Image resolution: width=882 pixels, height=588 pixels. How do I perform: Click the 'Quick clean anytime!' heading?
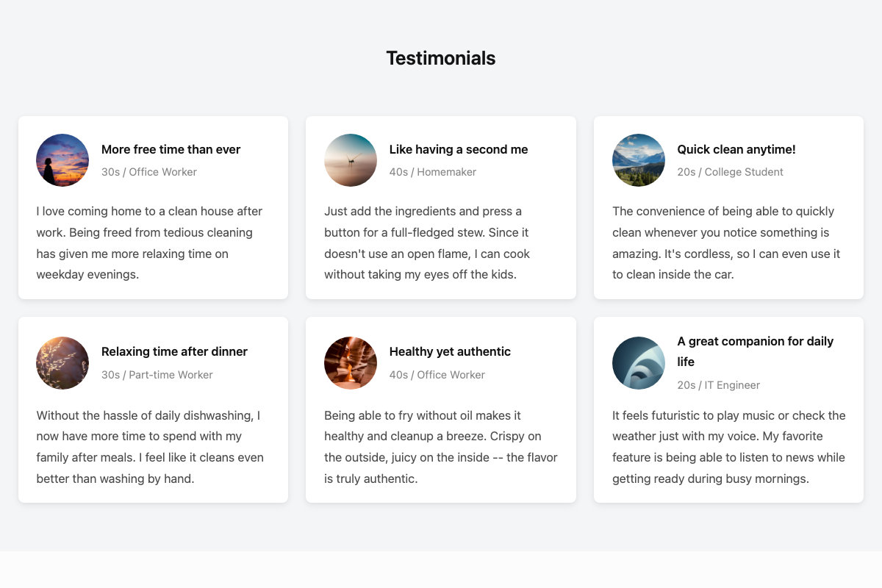[x=736, y=149]
